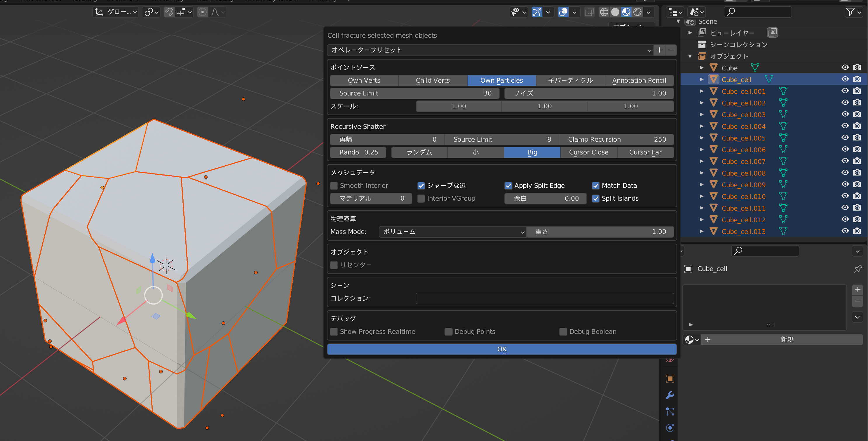Disable rendering for Cube_cell.005

[x=857, y=138]
